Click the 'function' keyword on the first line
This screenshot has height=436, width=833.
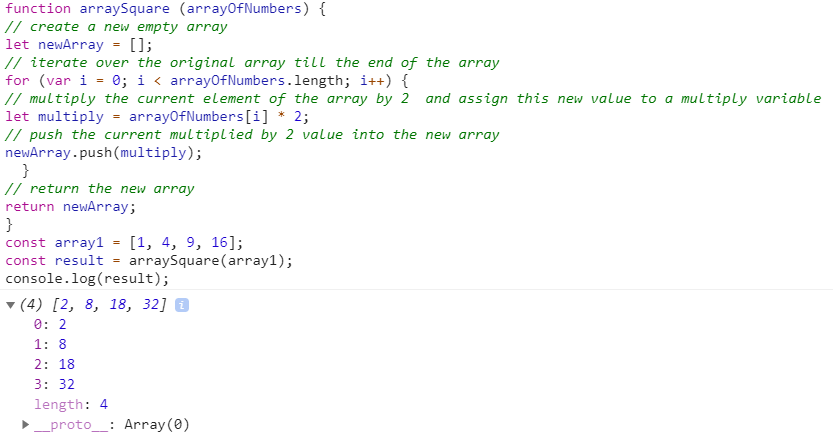pos(38,8)
